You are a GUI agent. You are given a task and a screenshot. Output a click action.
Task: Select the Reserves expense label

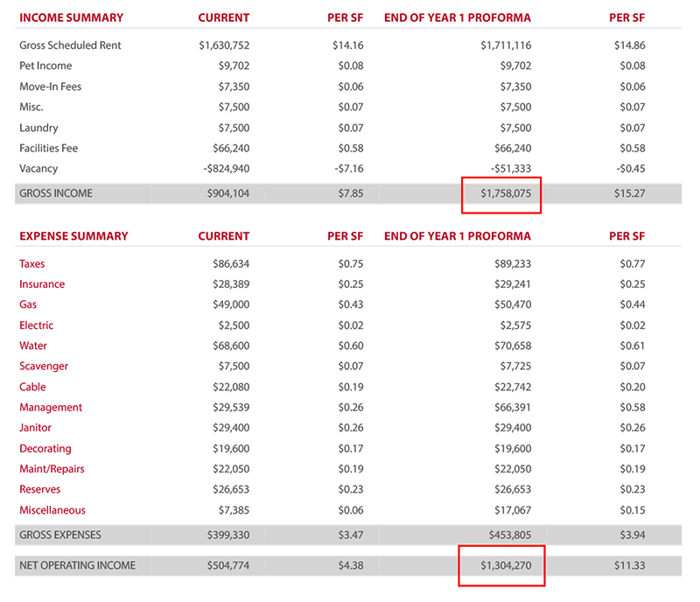[x=40, y=490]
